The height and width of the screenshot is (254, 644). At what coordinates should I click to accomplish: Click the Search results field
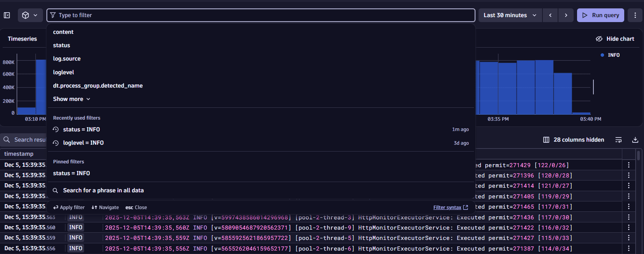(24, 140)
